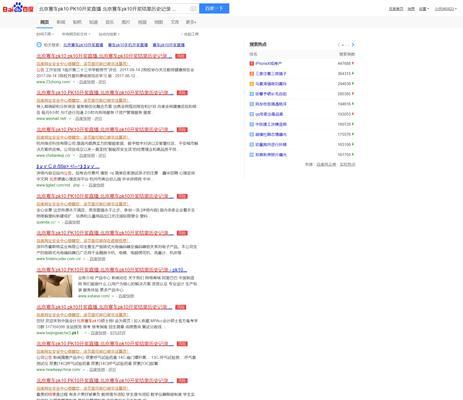Open the 设置 dropdown at top right
Image resolution: width=463 pixels, height=400 pixels.
pos(424,9)
